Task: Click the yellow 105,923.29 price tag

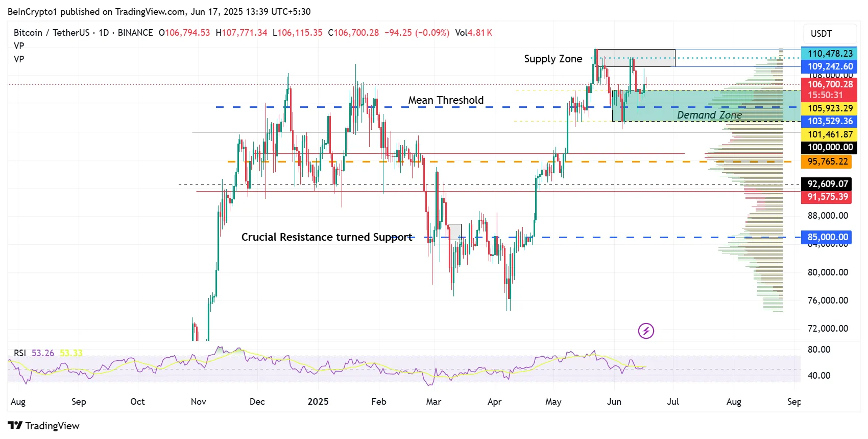Action: click(830, 108)
